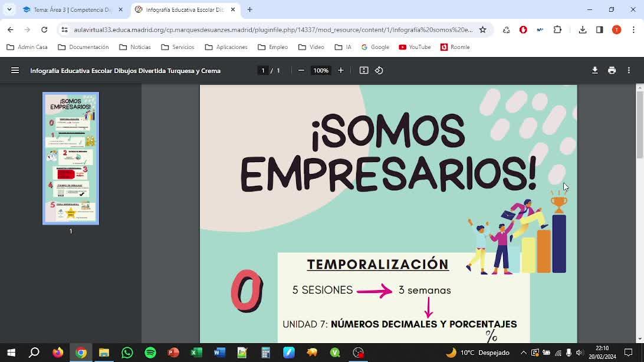Open the YouTube bookmark
The height and width of the screenshot is (362, 644).
pyautogui.click(x=415, y=47)
